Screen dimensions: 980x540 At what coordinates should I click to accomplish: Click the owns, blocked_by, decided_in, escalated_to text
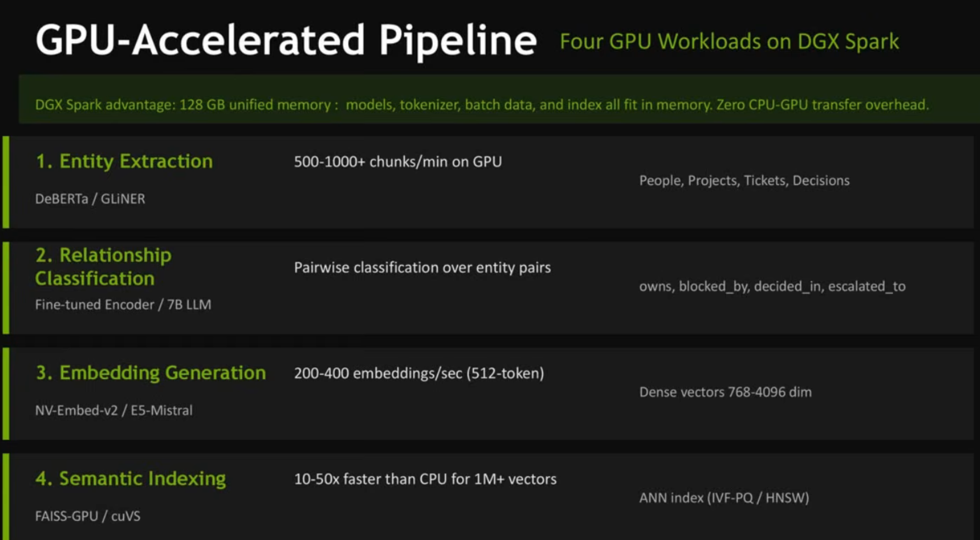[772, 286]
